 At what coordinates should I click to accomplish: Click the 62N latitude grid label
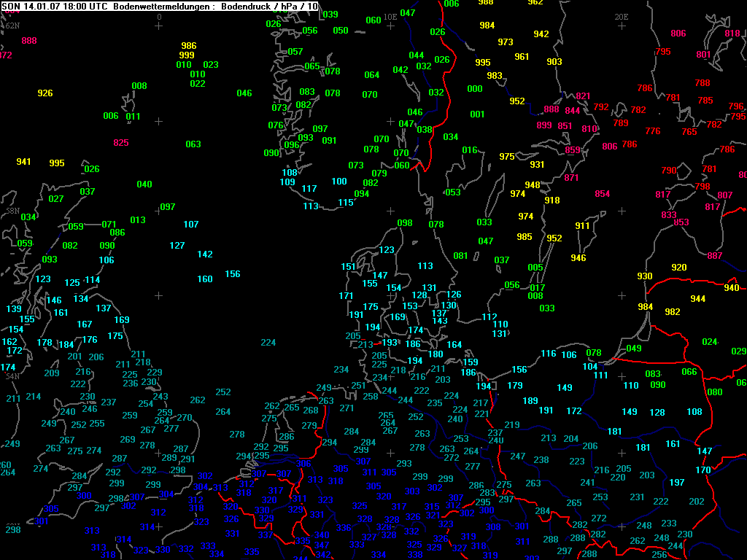click(12, 26)
